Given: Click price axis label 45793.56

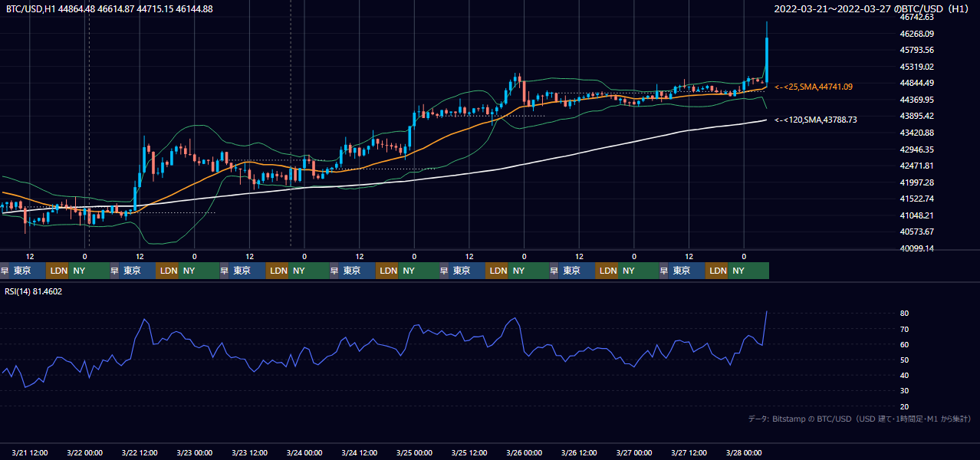Looking at the screenshot, I should [916, 50].
